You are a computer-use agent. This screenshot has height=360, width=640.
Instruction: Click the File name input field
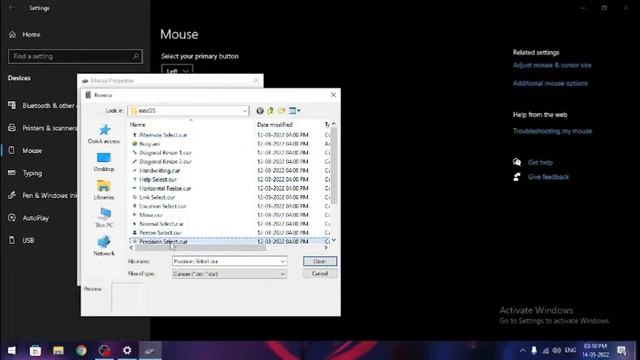click(226, 261)
